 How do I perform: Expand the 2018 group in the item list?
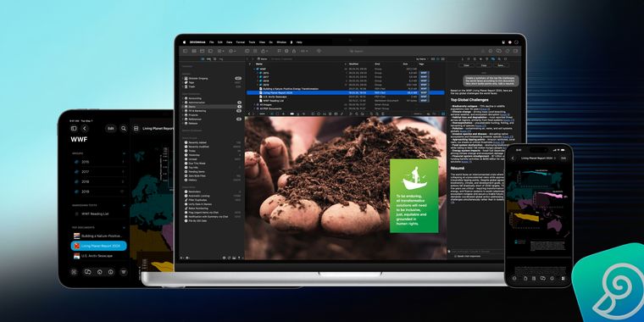coord(258,80)
